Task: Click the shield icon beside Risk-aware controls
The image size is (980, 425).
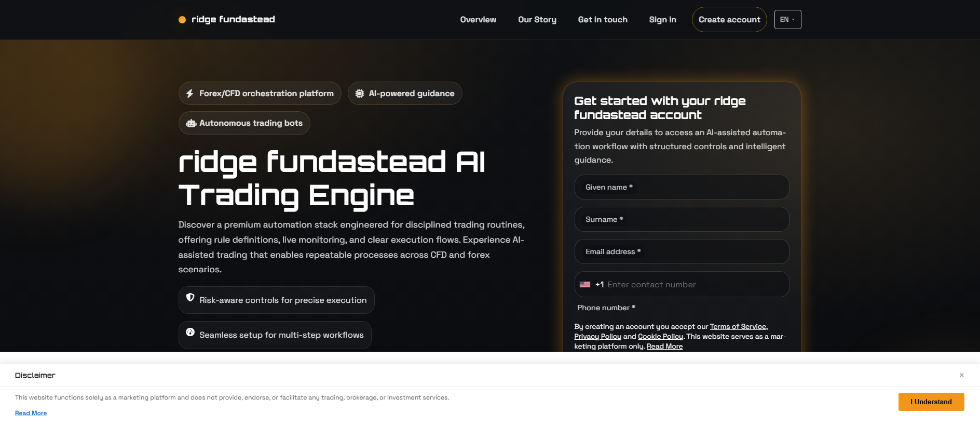Action: [190, 297]
